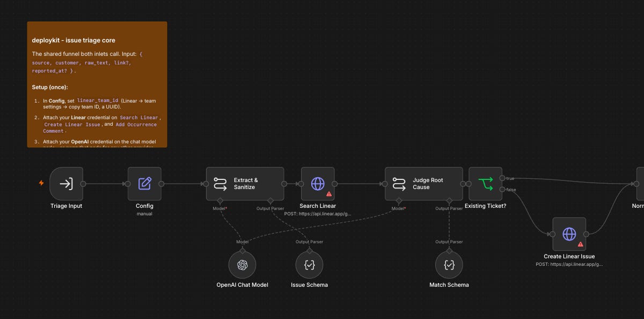Click the 'Create Linear Issue' node label
Image resolution: width=644 pixels, height=319 pixels.
pyautogui.click(x=569, y=256)
